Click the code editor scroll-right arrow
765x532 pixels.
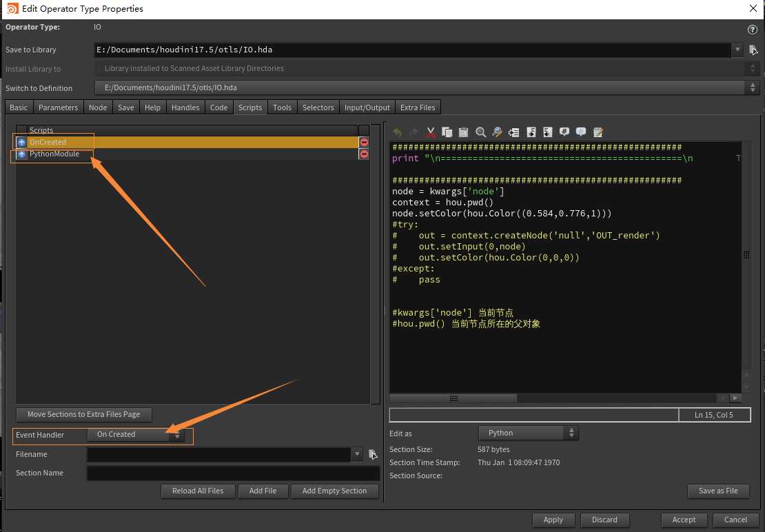click(735, 398)
